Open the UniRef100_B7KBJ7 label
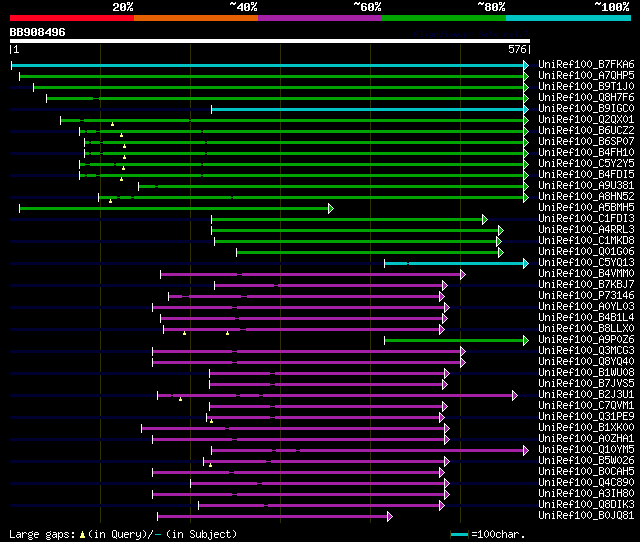Image resolution: width=640 pixels, height=542 pixels. 586,285
